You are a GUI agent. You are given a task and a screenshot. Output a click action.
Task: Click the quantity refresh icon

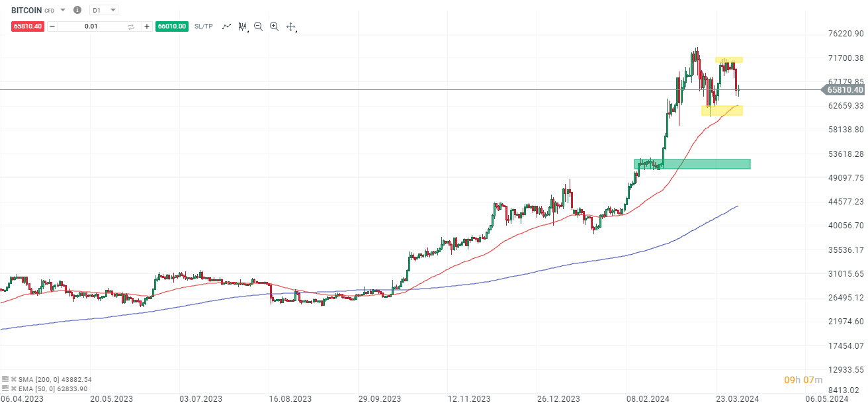[x=130, y=26]
